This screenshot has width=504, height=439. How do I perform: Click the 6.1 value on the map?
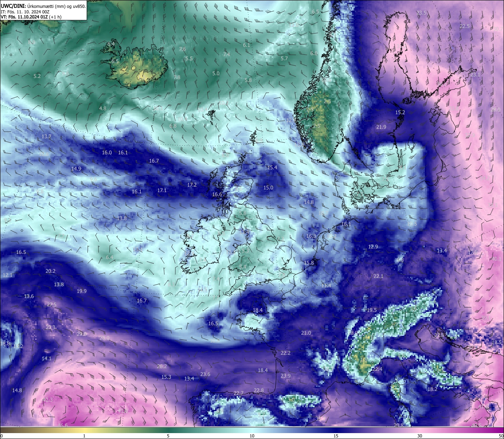246,45
